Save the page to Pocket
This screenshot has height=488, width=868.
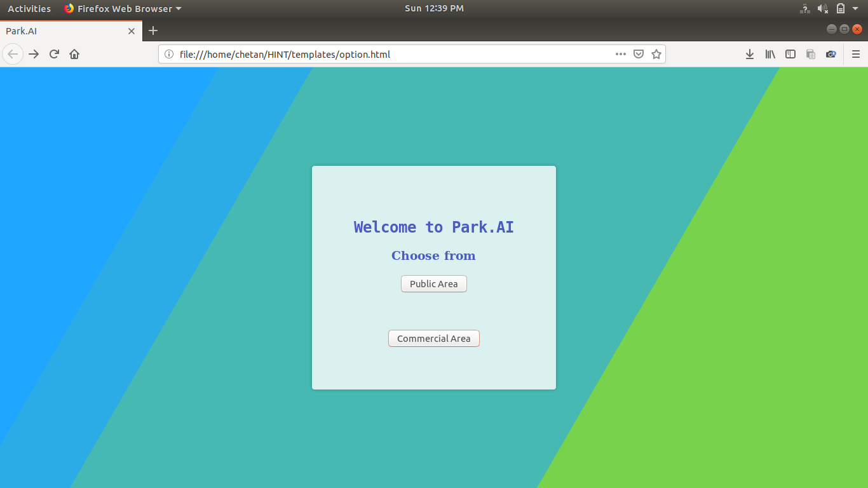tap(639, 54)
